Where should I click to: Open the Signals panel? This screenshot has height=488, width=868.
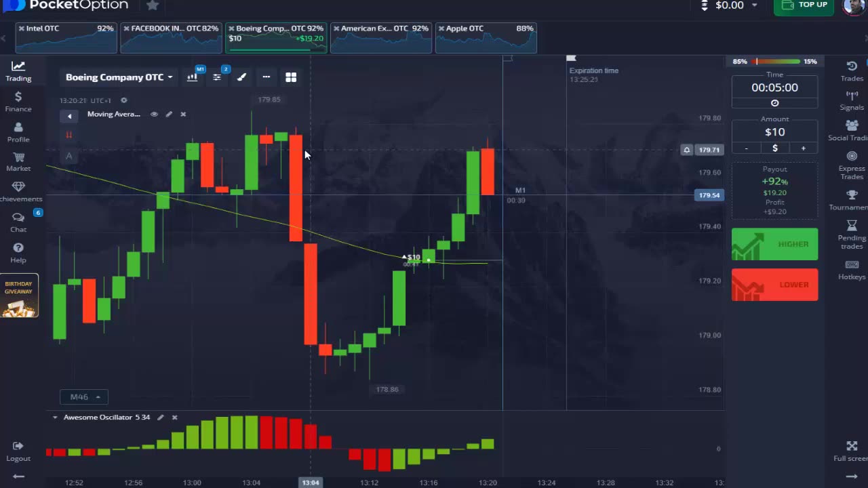852,100
